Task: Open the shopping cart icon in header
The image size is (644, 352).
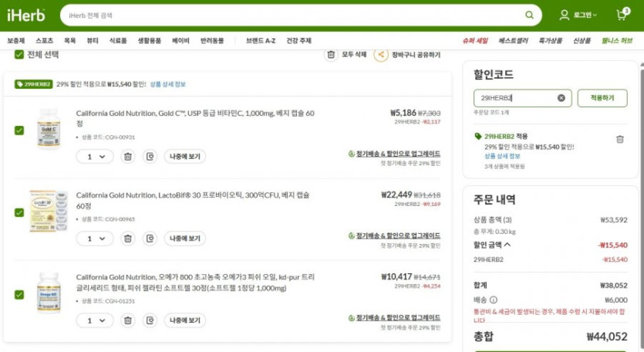Action: coord(621,15)
